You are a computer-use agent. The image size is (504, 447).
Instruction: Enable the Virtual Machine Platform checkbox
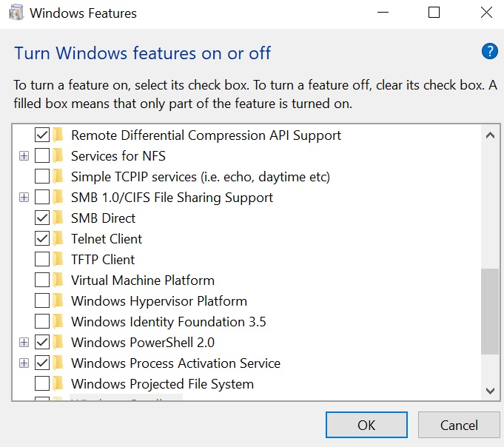(42, 280)
